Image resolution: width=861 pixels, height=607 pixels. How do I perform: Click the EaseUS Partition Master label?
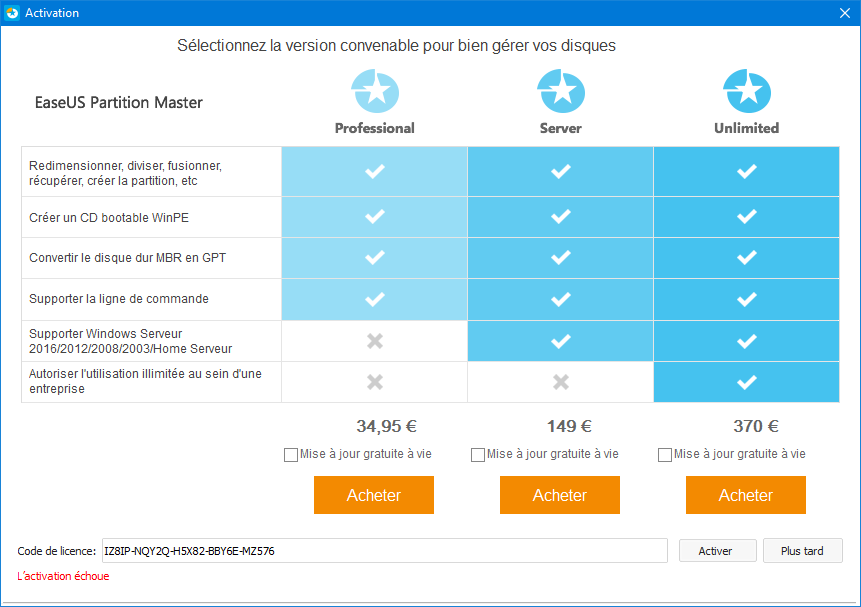(119, 103)
